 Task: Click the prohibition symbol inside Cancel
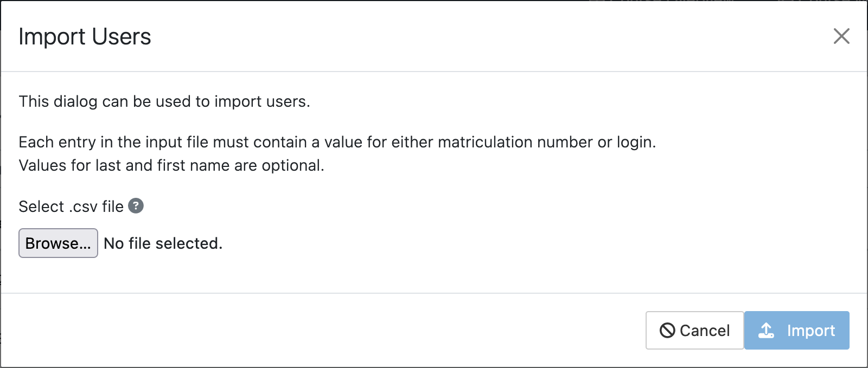pyautogui.click(x=668, y=330)
